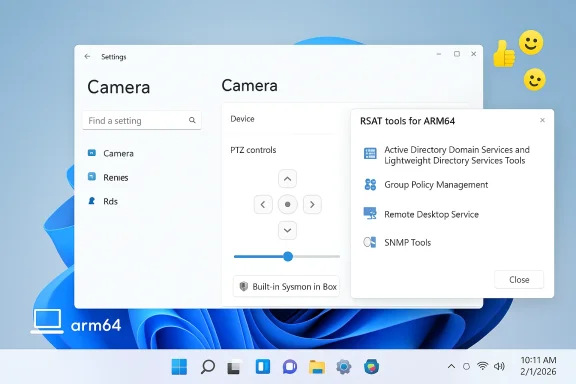This screenshot has height=384, width=576.
Task: Click the shield icon on Built-in Sysmon button
Action: [x=244, y=286]
